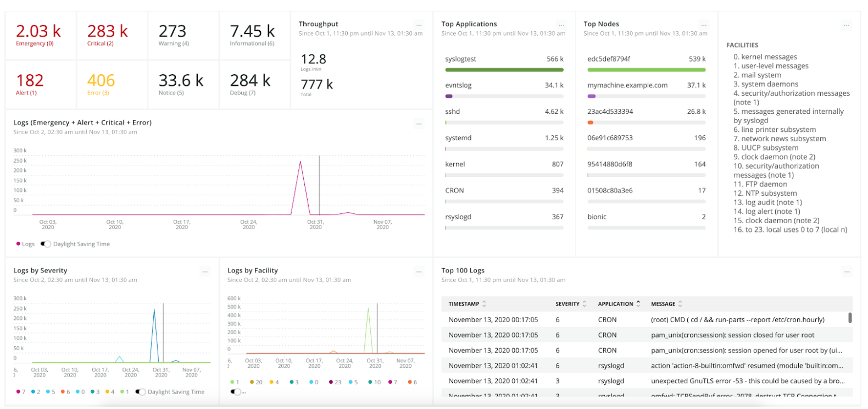868x409 pixels.
Task: Select the 06e91c689753 node
Action: click(x=647, y=142)
